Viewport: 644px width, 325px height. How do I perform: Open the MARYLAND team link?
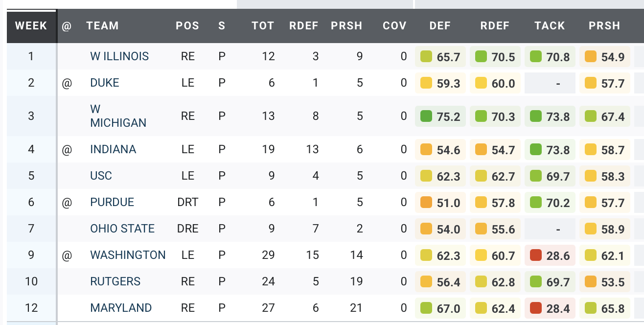[121, 308]
